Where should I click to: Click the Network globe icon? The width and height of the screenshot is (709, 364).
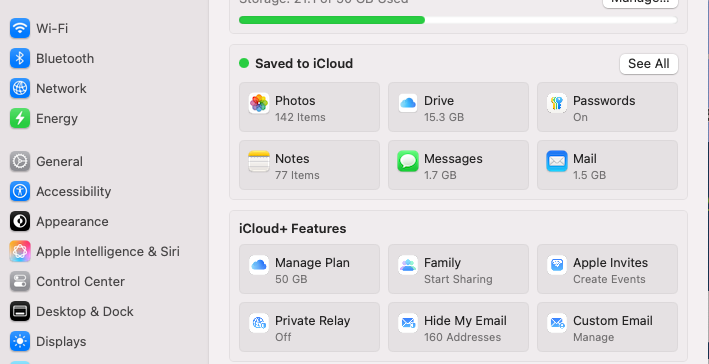coord(20,88)
